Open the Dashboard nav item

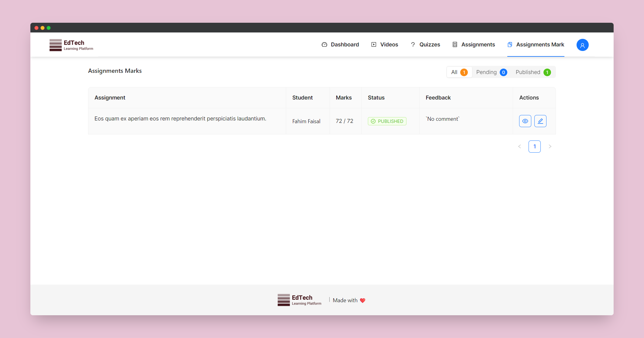click(340, 45)
